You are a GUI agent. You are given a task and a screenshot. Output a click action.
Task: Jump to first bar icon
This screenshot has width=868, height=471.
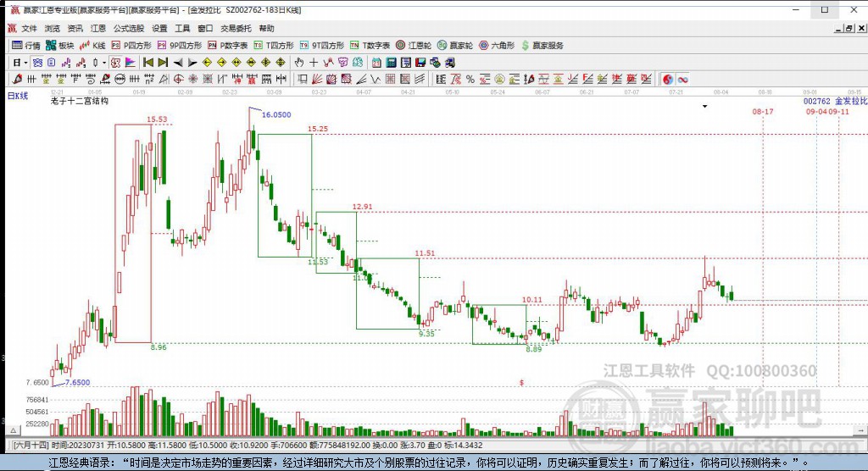click(147, 63)
